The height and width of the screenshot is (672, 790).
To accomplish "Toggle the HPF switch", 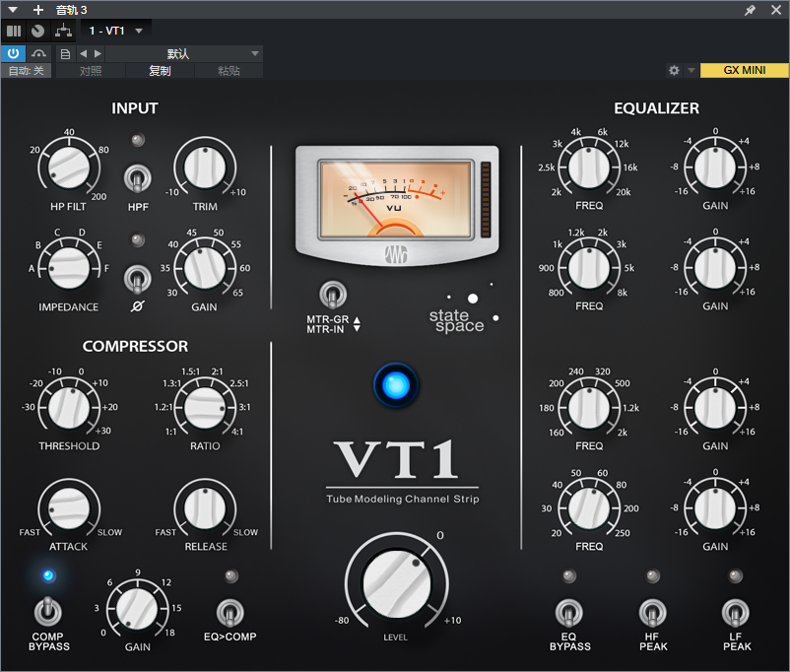I will coord(138,179).
